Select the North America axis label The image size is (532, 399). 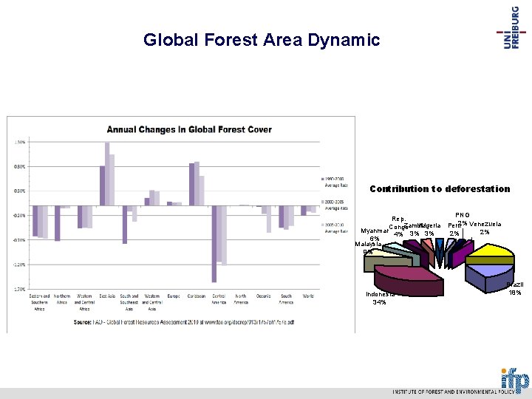tap(241, 299)
